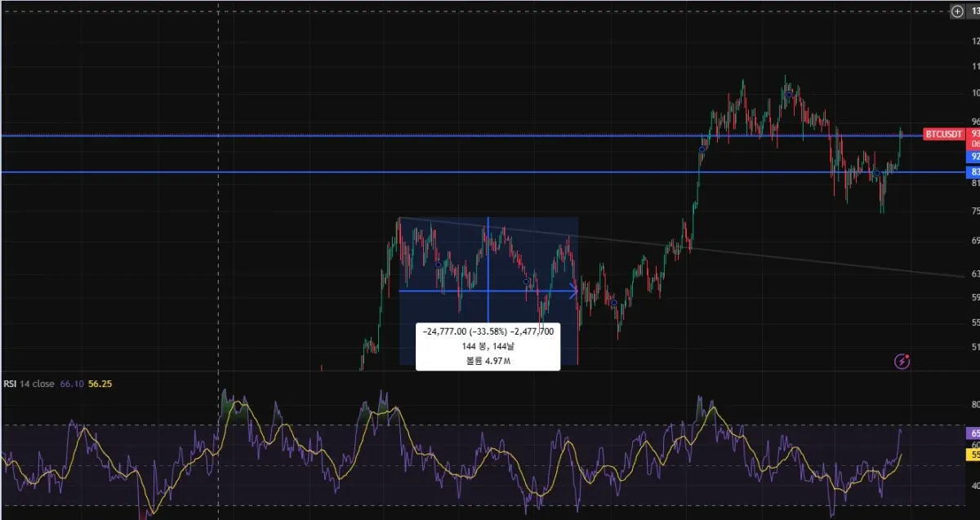Click the blue horizontal arrow head in the measurement box
The image size is (980, 520).
573,290
